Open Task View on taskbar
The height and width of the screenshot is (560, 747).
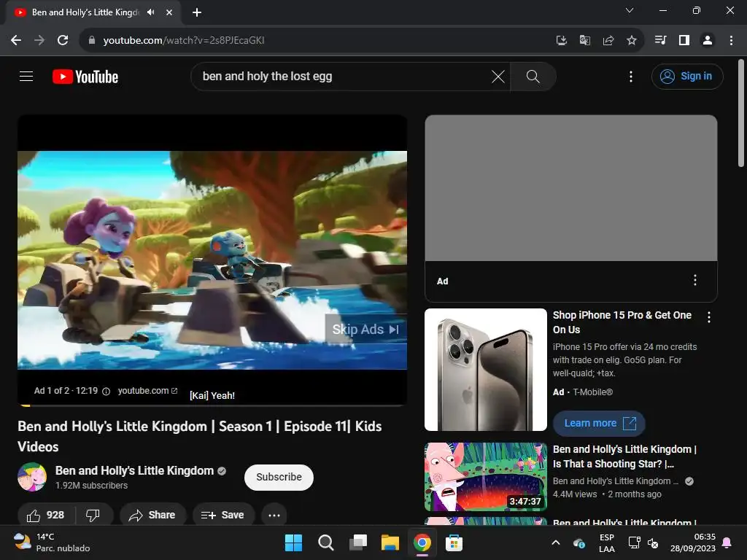point(357,542)
